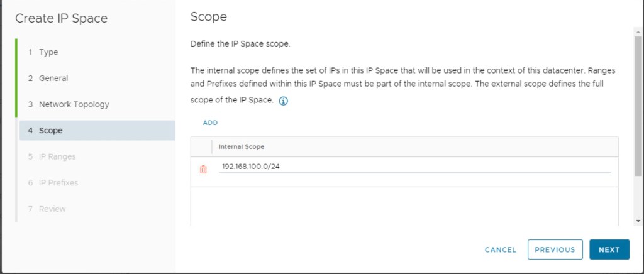Click the Internal Scope input field
Viewport: 644px width, 274px height.
tap(414, 167)
